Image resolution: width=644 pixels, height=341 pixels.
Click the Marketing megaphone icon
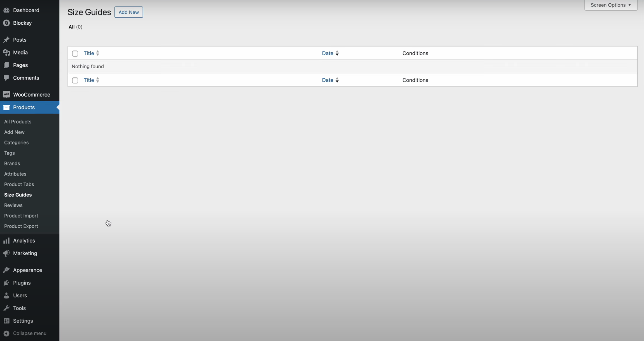[6, 253]
